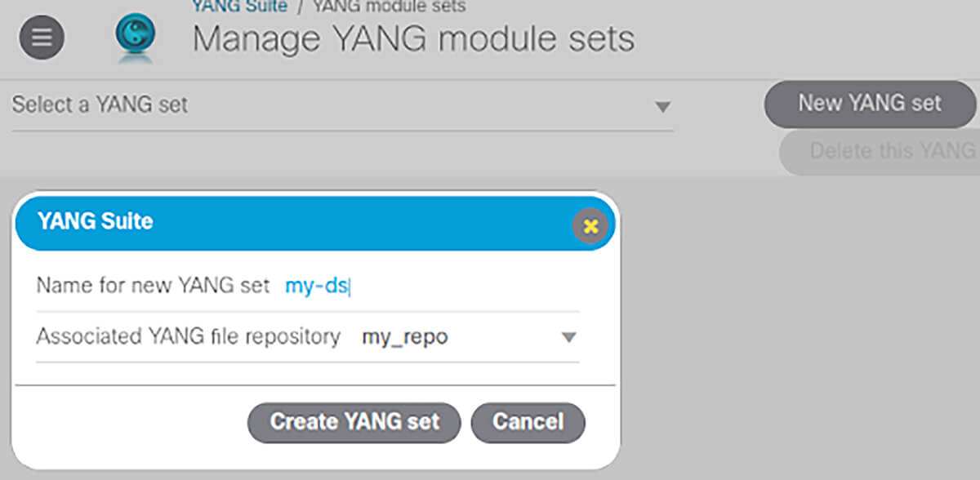Click inside the name field showing my-ds

click(327, 285)
